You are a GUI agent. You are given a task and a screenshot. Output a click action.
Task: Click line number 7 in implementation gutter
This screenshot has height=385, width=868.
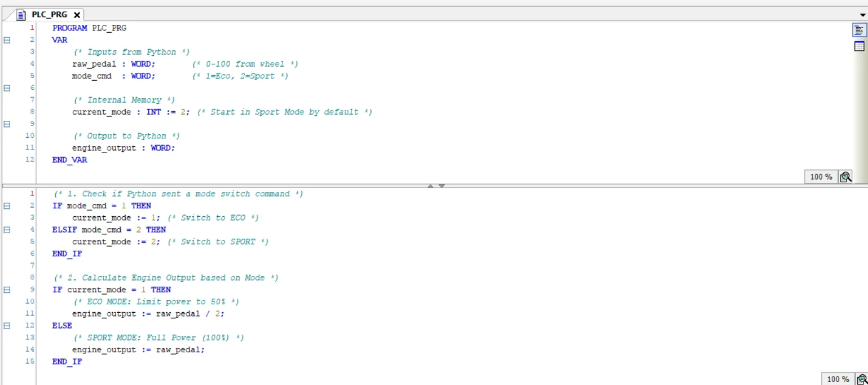point(32,265)
